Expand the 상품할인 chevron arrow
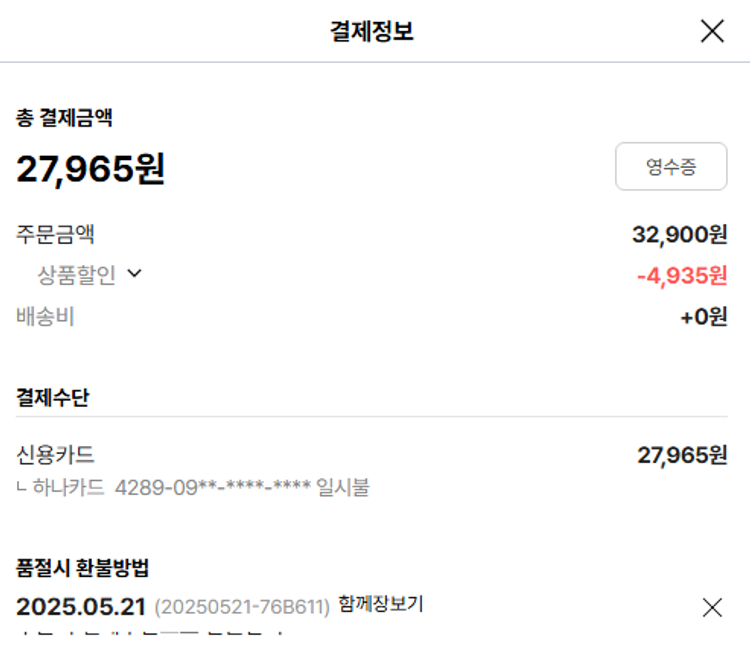The width and height of the screenshot is (750, 665). coord(134,275)
